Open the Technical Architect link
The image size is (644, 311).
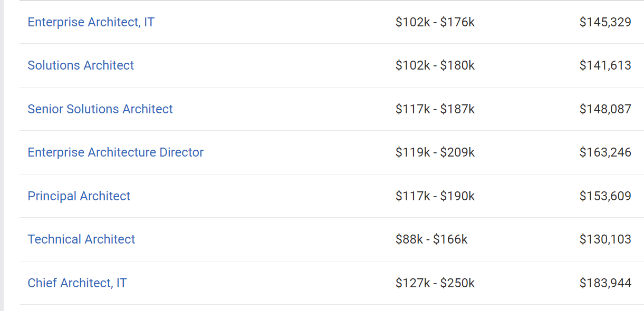pyautogui.click(x=81, y=239)
